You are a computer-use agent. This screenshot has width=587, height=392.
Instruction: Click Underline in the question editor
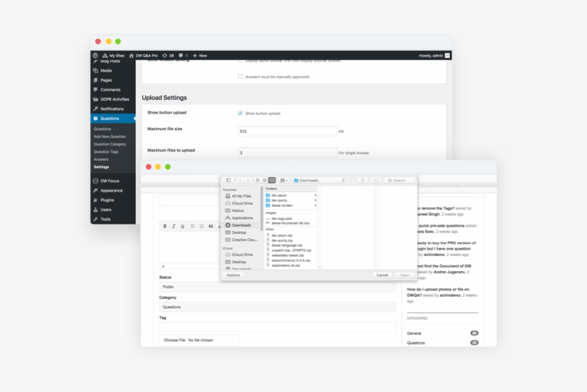(x=183, y=226)
